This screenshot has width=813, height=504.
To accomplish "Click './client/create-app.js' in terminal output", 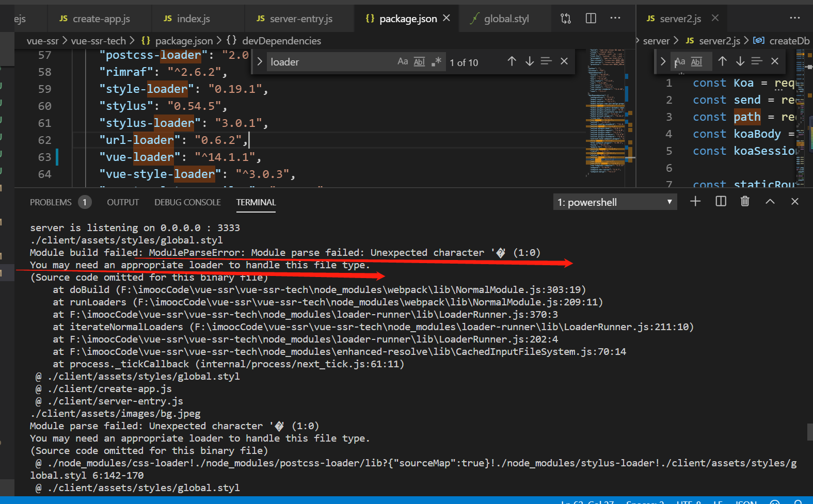I will 109,389.
